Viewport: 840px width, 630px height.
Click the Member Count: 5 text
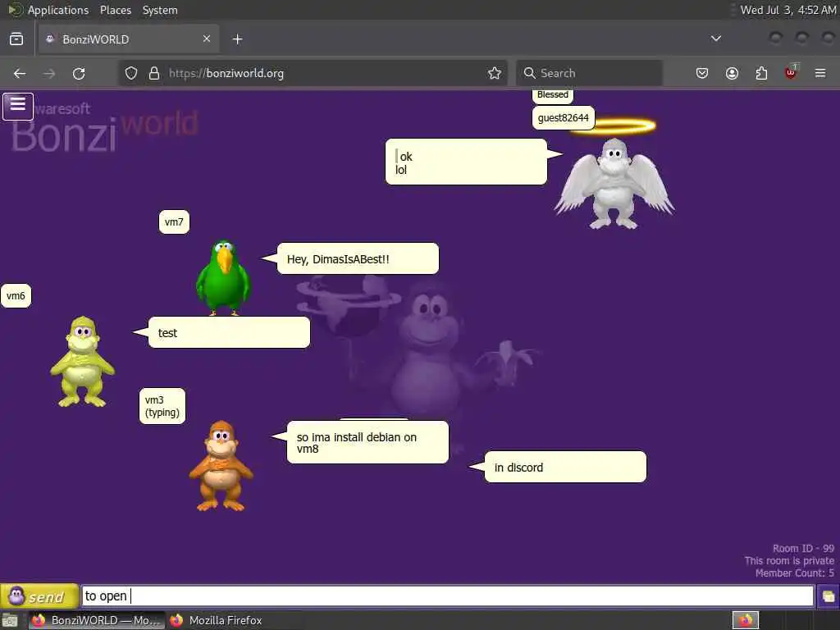[x=794, y=573]
